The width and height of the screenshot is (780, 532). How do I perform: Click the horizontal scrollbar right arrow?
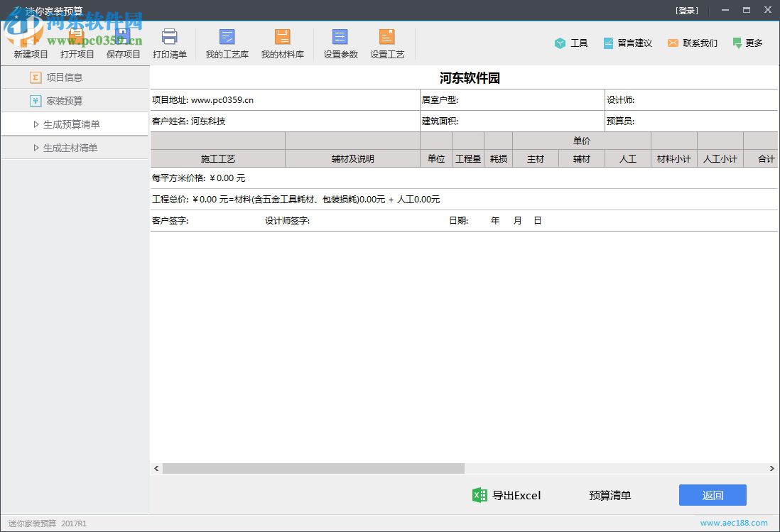[x=773, y=469]
